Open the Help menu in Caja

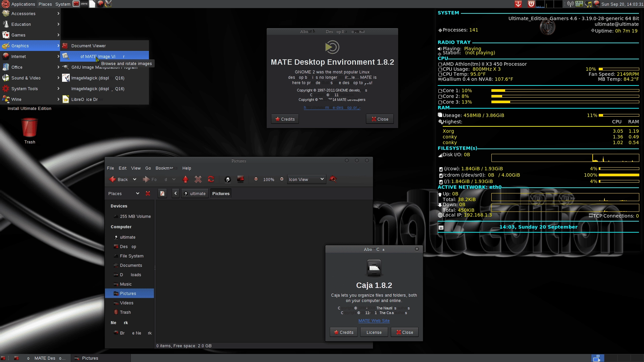point(187,168)
